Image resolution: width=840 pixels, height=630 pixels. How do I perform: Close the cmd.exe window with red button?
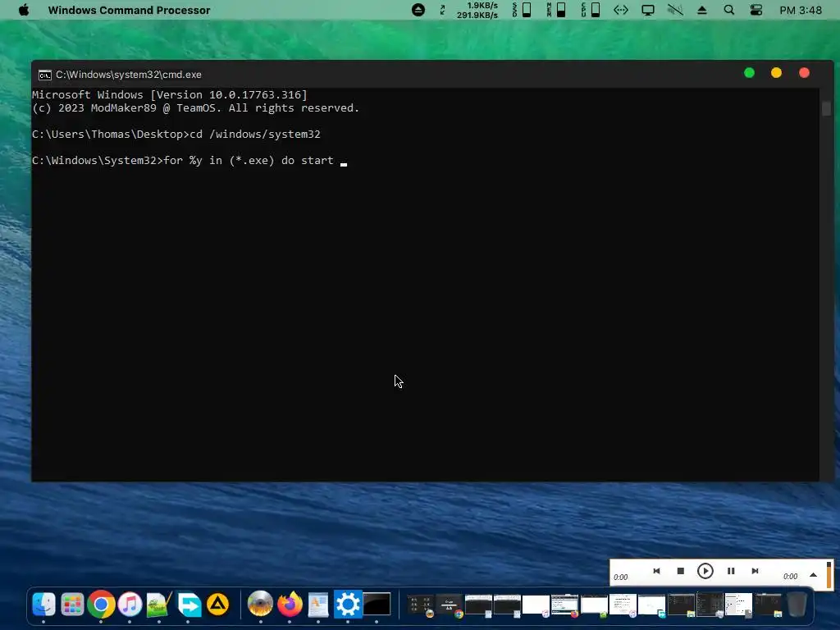click(x=804, y=73)
